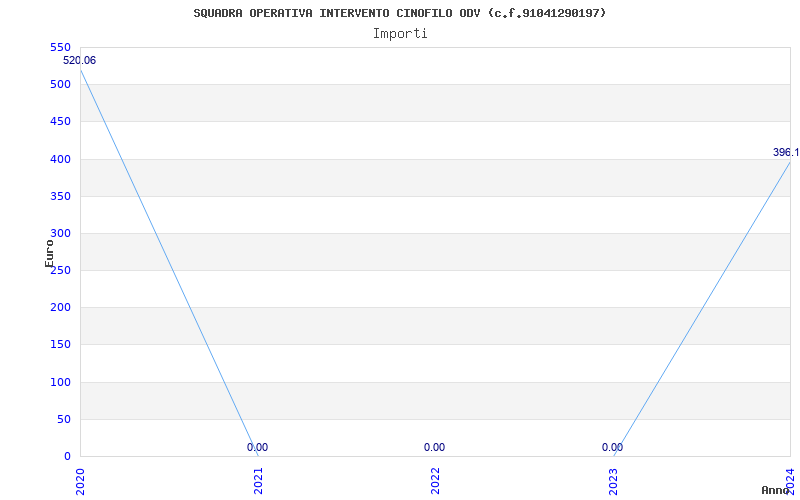Click the 400 y-axis tick label
This screenshot has height=500, width=800.
coord(60,159)
